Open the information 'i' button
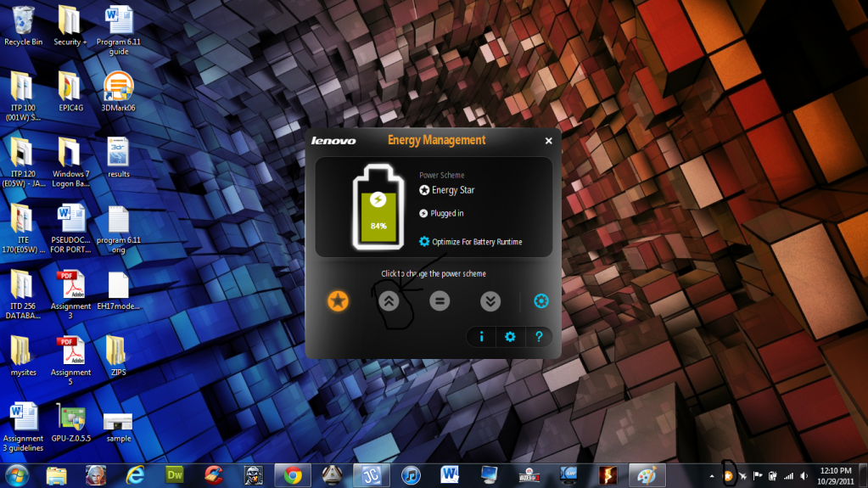The width and height of the screenshot is (868, 488). point(482,337)
